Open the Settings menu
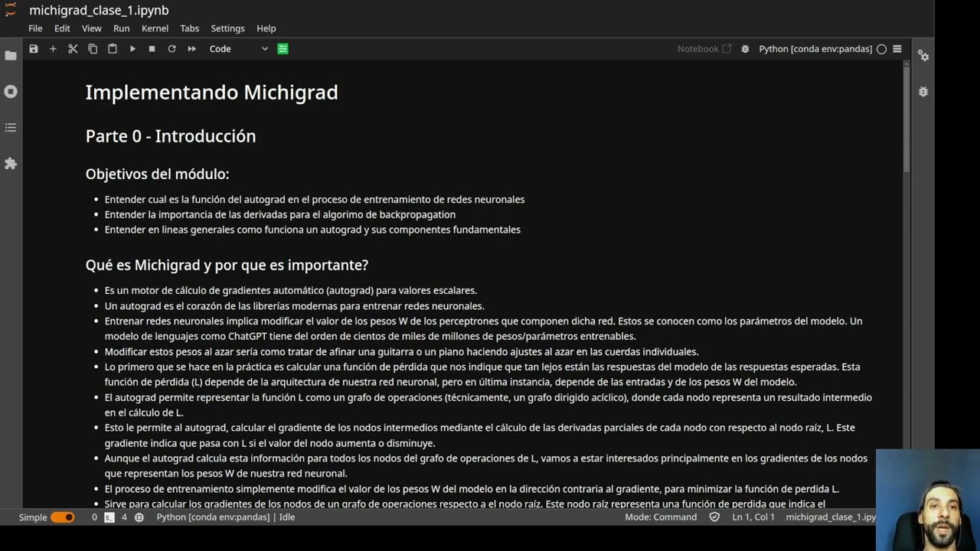 click(227, 28)
